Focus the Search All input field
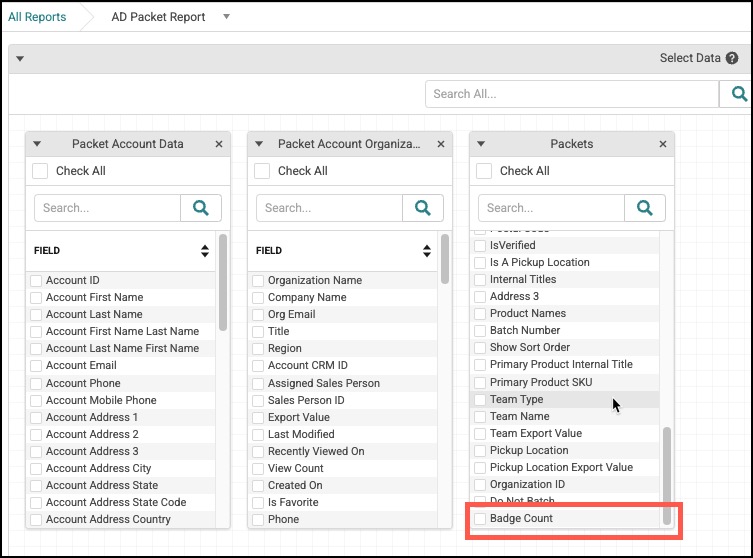 tap(572, 94)
